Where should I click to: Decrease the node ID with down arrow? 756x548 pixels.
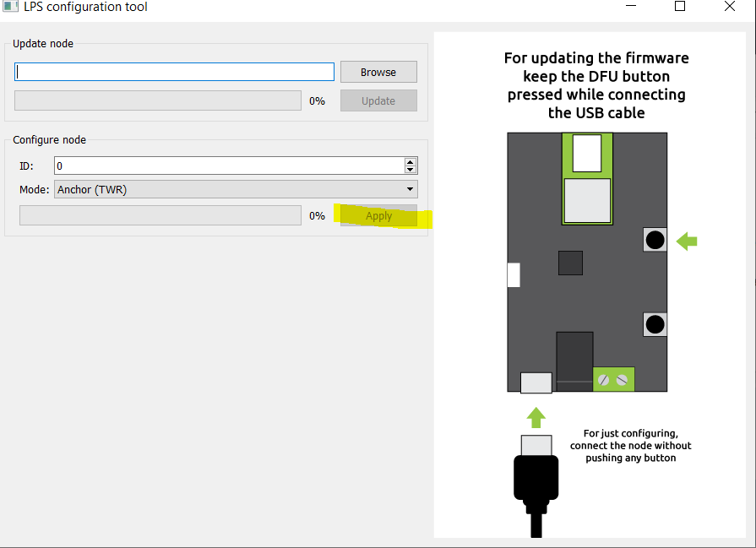click(x=411, y=170)
